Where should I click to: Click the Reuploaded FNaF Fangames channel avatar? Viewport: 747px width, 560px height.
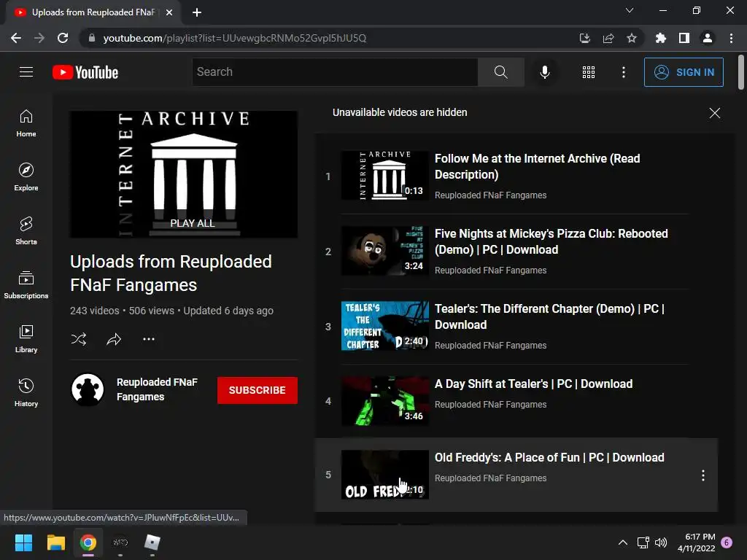tap(88, 389)
